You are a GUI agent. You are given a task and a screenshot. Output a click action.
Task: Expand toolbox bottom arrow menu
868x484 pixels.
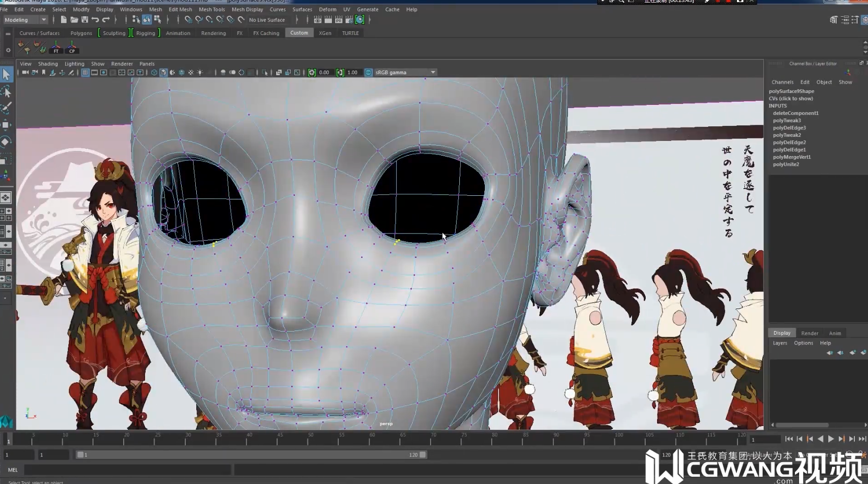5,298
